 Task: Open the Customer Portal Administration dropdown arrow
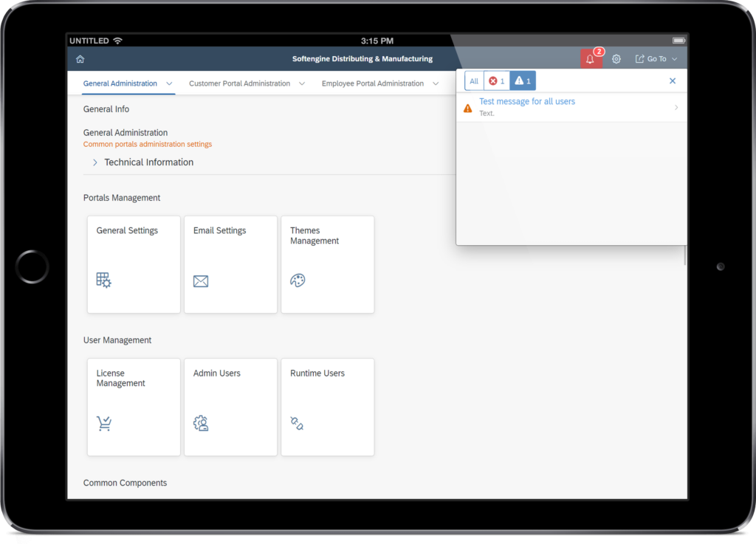tap(302, 83)
